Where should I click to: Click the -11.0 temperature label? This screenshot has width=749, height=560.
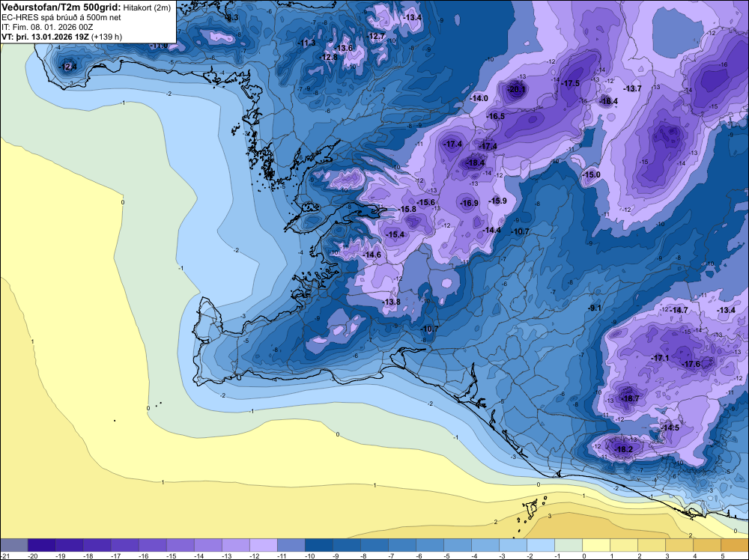tap(159, 46)
